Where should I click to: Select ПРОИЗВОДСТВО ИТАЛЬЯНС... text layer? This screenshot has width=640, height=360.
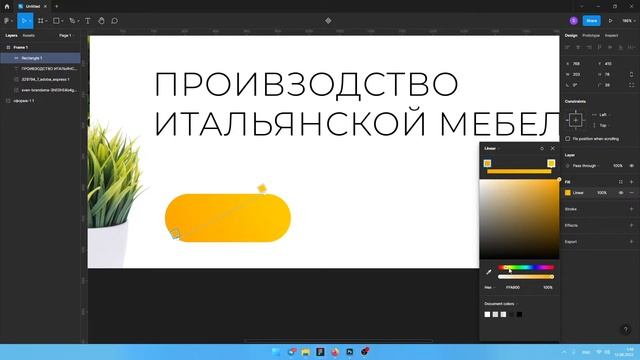click(49, 69)
